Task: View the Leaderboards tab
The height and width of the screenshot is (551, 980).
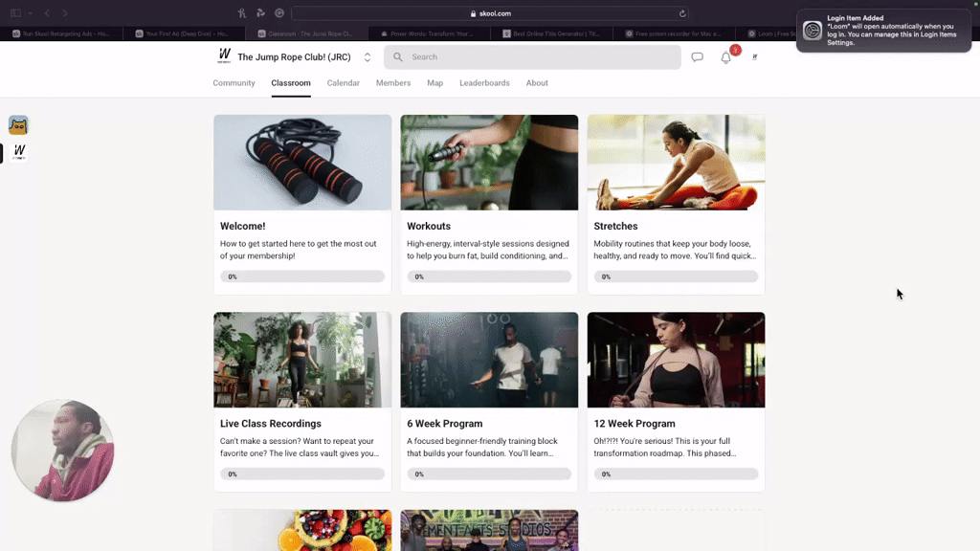Action: 484,83
